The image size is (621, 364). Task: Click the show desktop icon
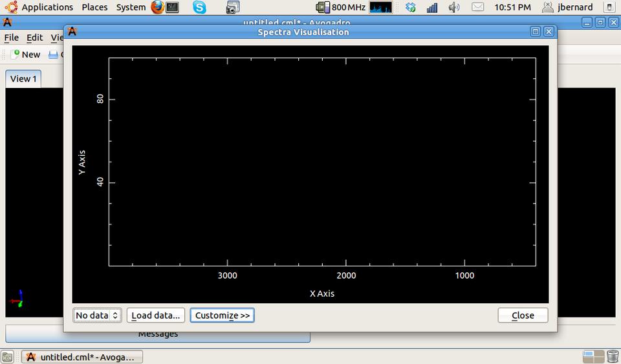(7, 357)
